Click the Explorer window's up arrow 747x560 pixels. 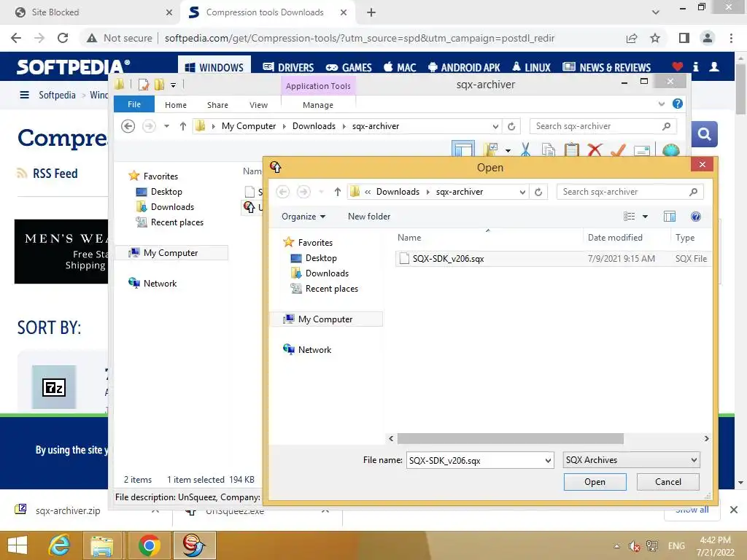tap(183, 126)
